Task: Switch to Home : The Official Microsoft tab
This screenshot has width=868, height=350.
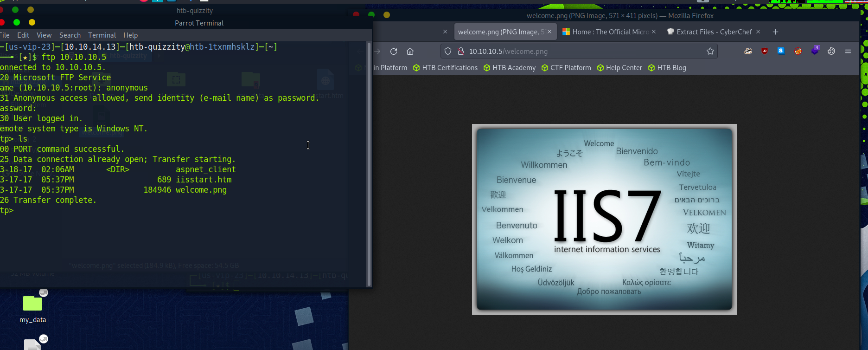Action: [x=609, y=32]
